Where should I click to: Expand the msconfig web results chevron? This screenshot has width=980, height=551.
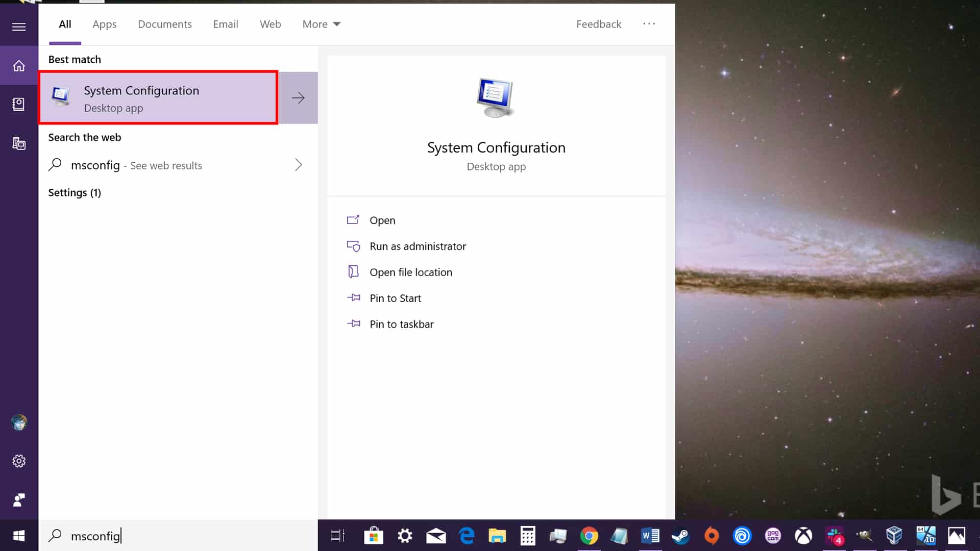tap(299, 165)
